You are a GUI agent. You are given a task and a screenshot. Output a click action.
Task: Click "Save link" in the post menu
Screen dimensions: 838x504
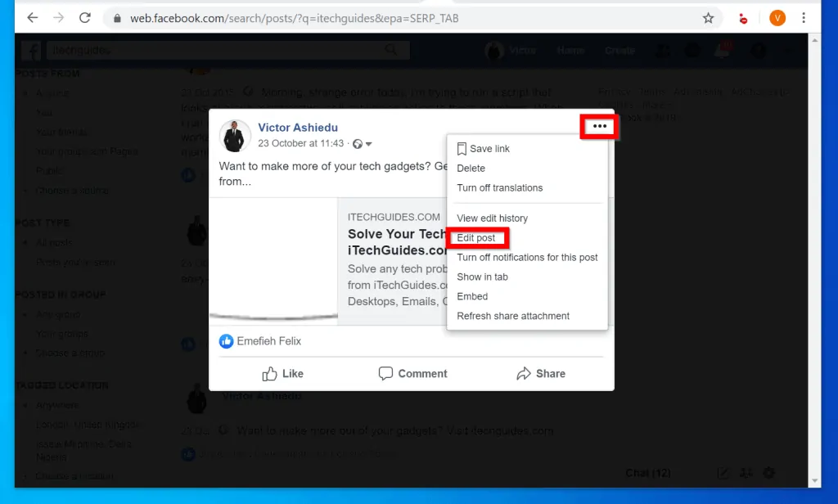[489, 148]
